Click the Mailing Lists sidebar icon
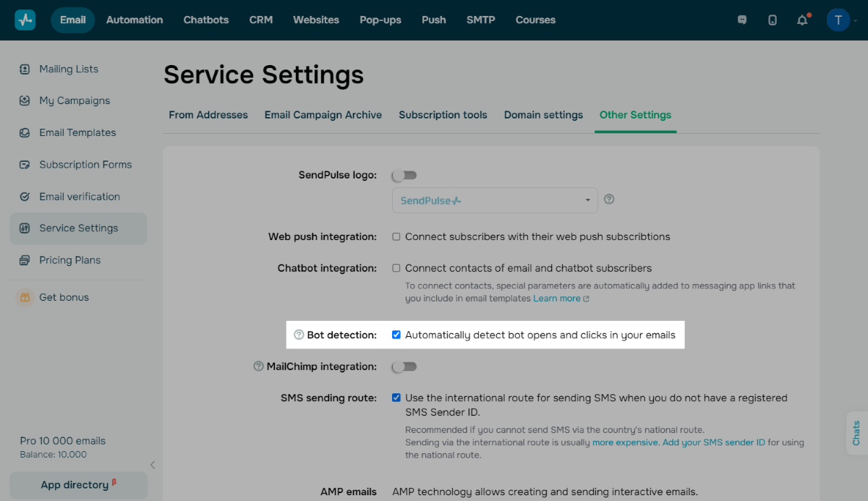 [25, 69]
